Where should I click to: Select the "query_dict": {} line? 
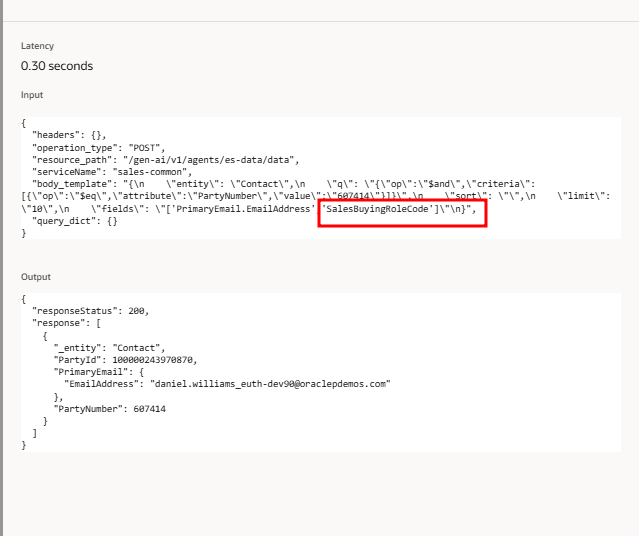(x=75, y=221)
